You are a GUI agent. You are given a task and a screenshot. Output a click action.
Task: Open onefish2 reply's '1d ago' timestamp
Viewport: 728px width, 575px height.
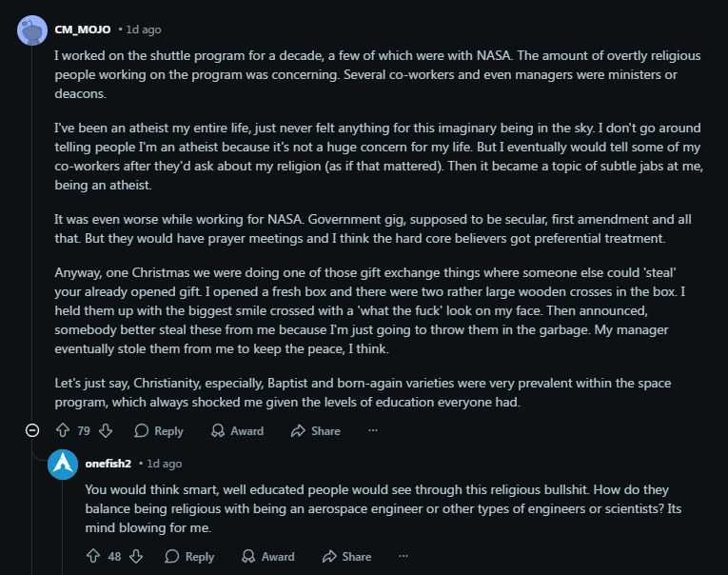click(x=164, y=464)
